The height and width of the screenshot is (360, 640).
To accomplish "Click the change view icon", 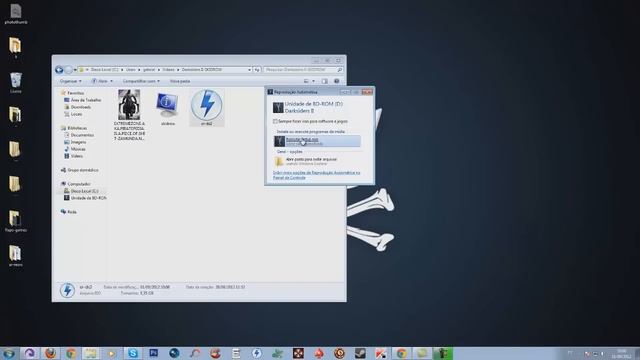I will (x=307, y=81).
